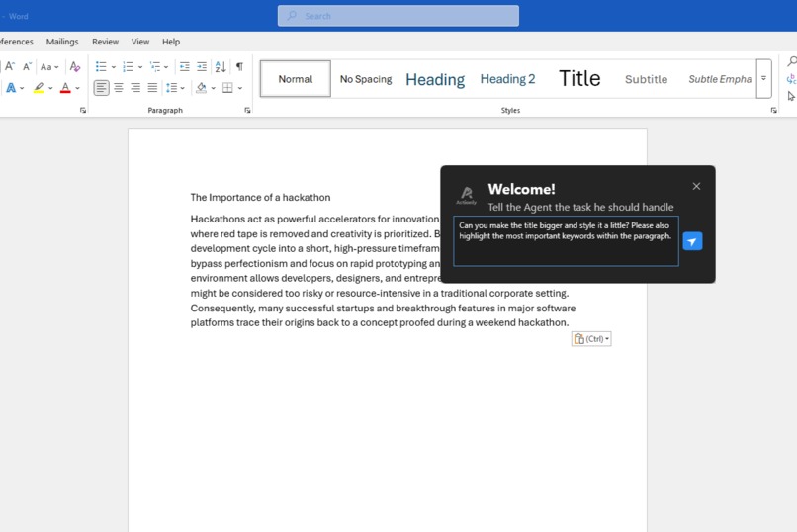Create a multilevel list

tap(155, 66)
